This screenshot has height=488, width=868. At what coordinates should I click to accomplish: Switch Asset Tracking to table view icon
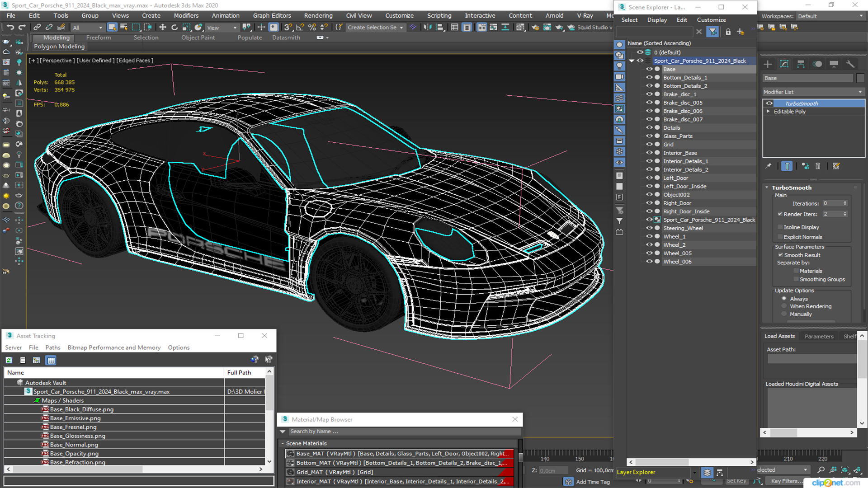pyautogui.click(x=51, y=360)
